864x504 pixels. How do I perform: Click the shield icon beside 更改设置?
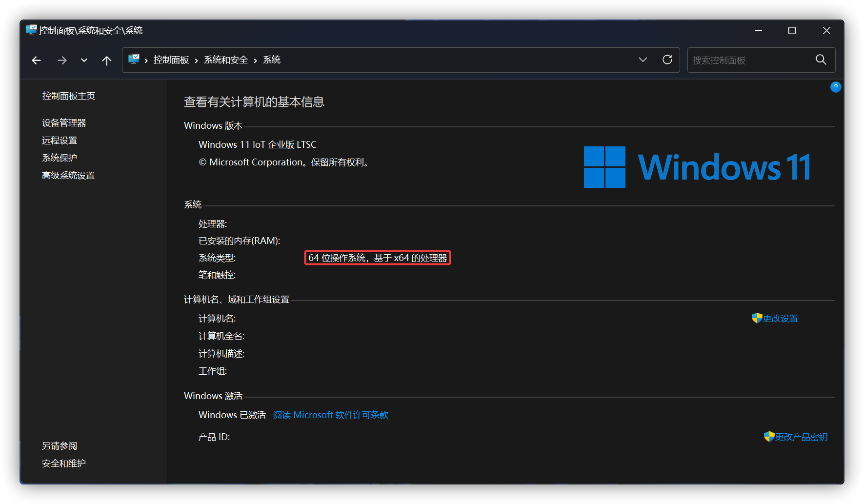coord(757,318)
